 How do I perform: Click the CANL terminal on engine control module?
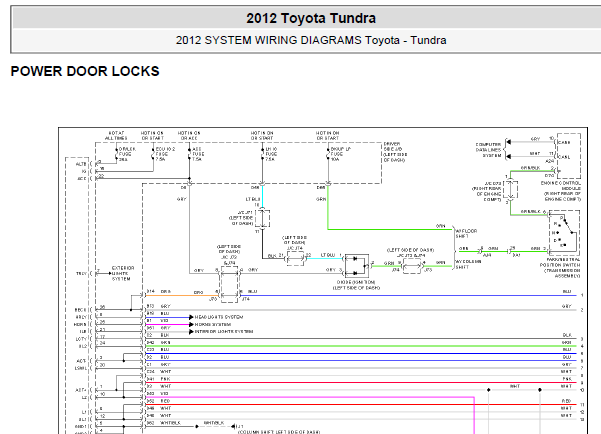564,157
